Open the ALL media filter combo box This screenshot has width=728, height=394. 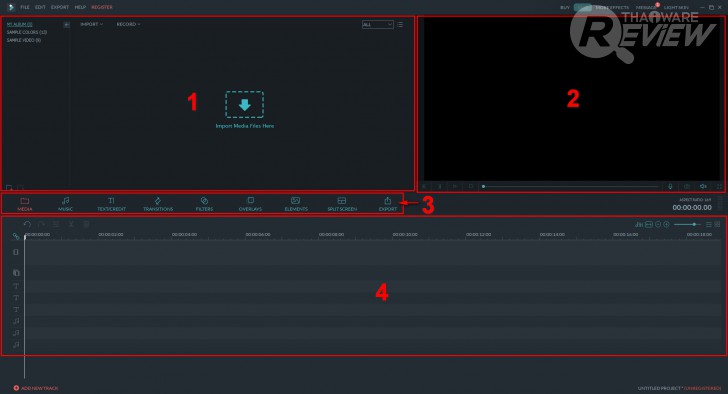pyautogui.click(x=377, y=24)
